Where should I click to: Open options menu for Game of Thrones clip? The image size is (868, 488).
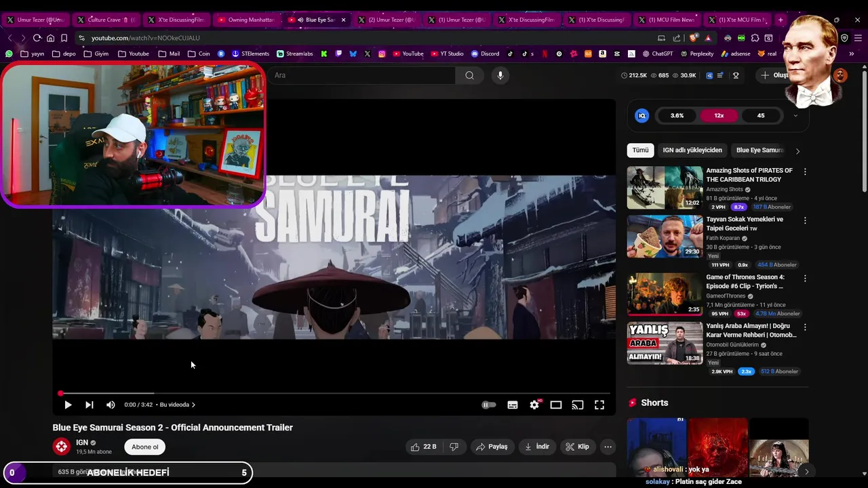pos(805,279)
